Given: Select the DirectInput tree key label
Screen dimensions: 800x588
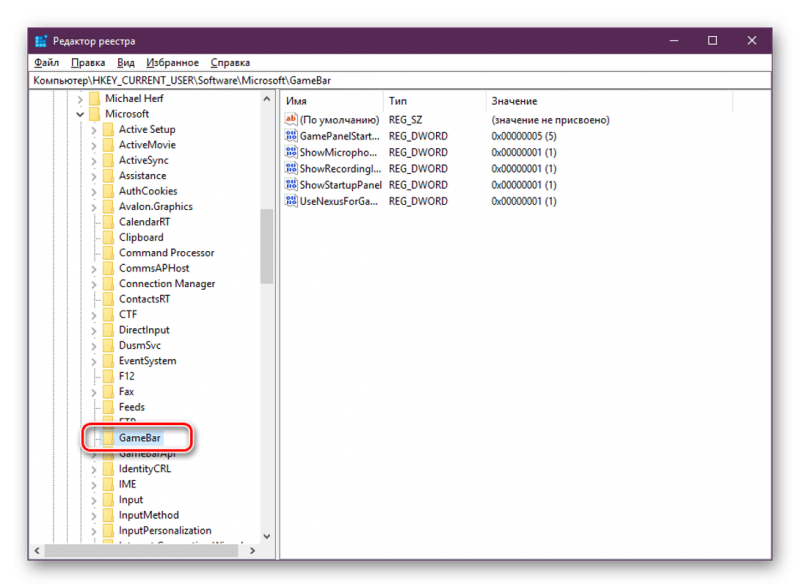Looking at the screenshot, I should pos(144,330).
